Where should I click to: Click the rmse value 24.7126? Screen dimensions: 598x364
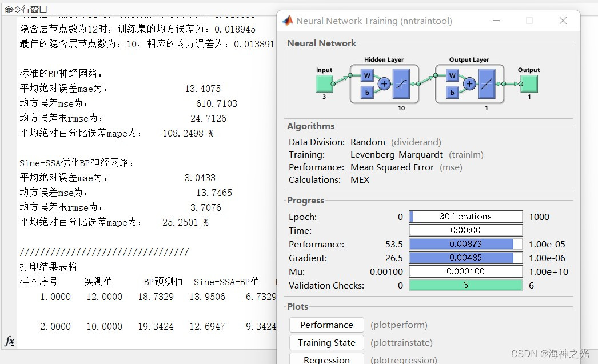(x=208, y=118)
